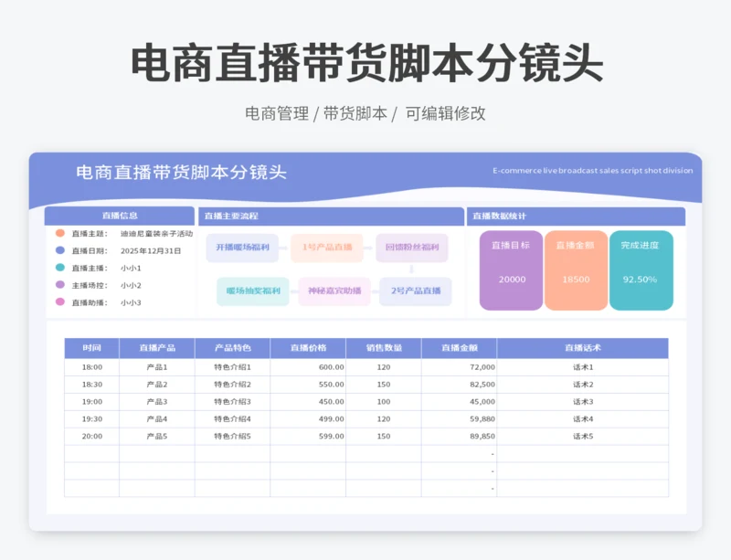Viewport: 731px width, 560px height.
Task: Select the 产品1 cell
Action: pyautogui.click(x=157, y=367)
